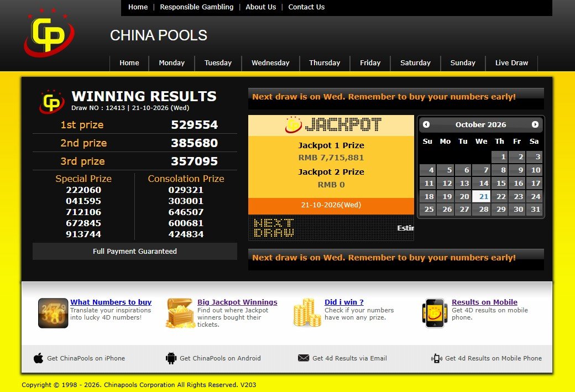
Task: Click the orange 21-10-2026(Wed) date bar
Action: point(331,205)
